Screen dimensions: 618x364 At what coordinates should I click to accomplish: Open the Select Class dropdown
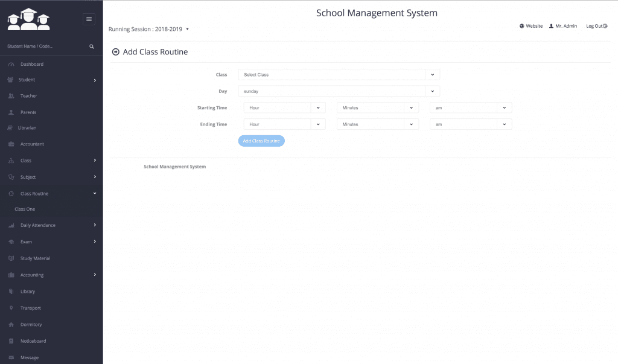pyautogui.click(x=339, y=74)
